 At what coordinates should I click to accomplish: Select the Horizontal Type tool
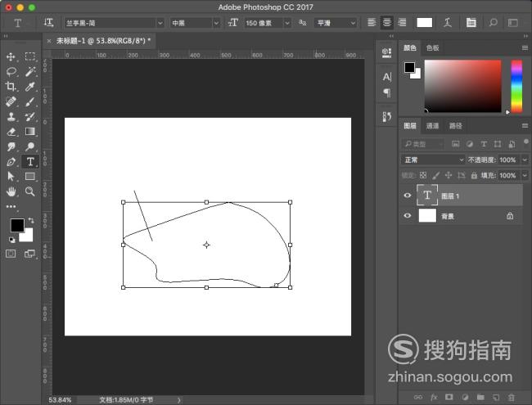tap(30, 162)
